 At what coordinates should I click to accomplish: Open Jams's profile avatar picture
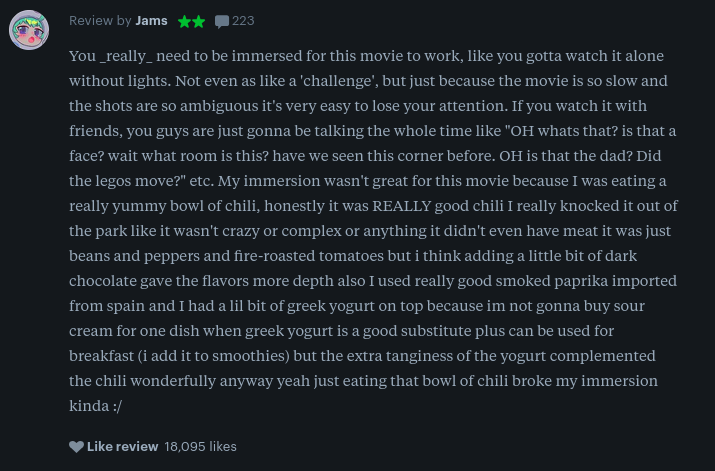tap(29, 30)
